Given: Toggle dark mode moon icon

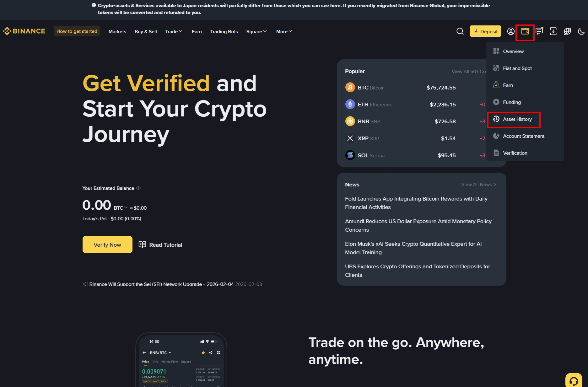Looking at the screenshot, I should (581, 31).
